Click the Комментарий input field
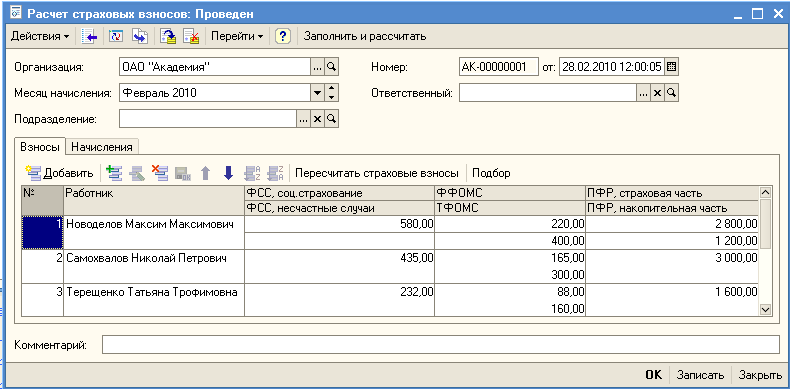 441,345
